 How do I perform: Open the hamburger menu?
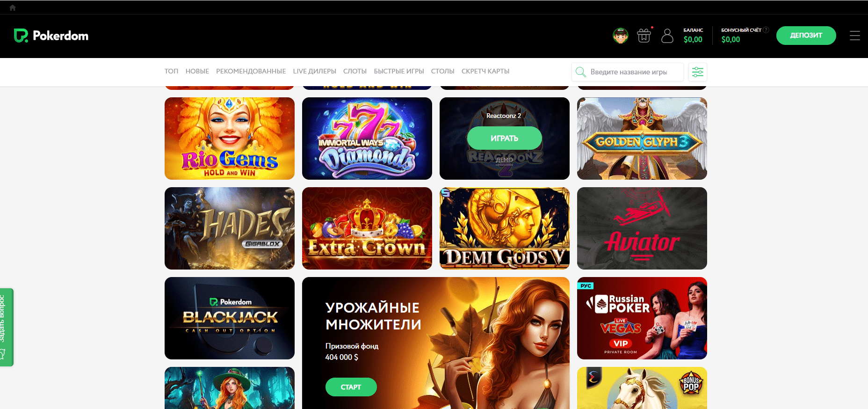855,36
